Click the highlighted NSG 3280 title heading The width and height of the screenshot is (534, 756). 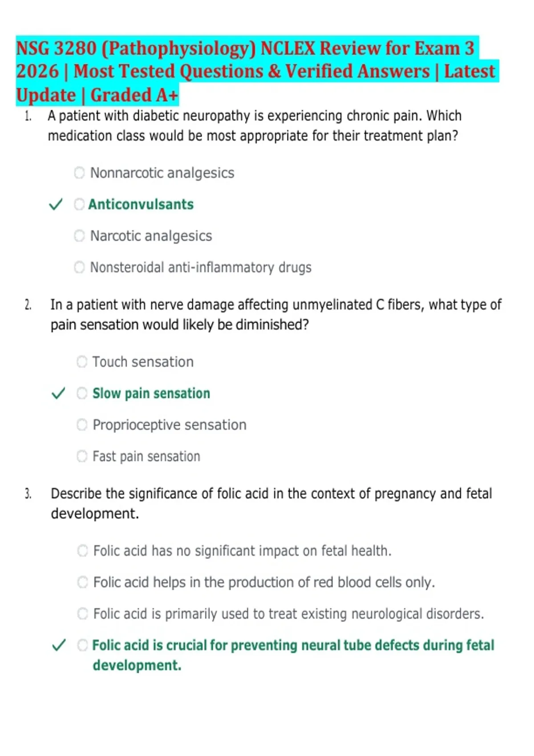(x=257, y=71)
